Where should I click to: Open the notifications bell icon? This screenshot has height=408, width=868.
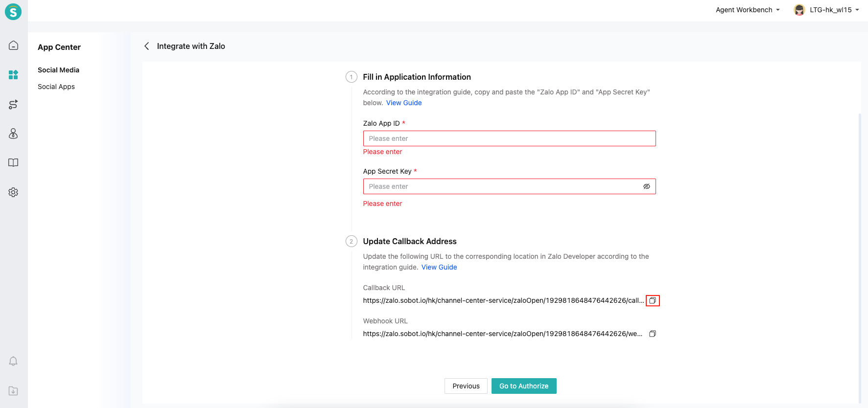(x=13, y=361)
